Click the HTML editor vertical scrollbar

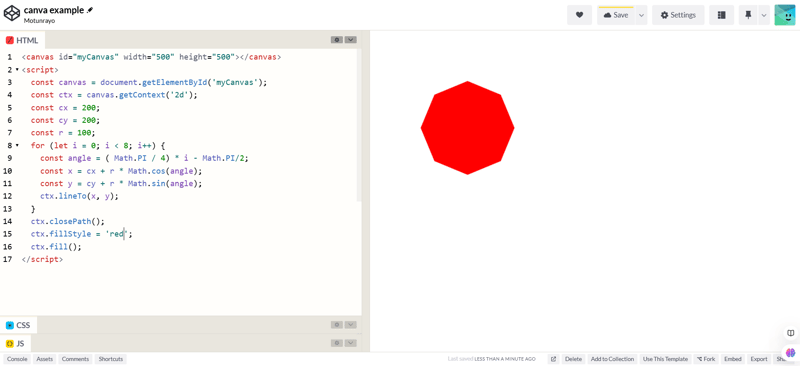tap(359, 125)
